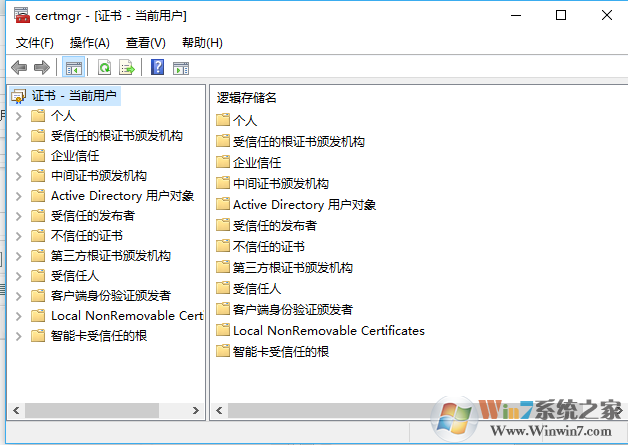
Task: Open the 文件(F) menu
Action: (x=35, y=42)
